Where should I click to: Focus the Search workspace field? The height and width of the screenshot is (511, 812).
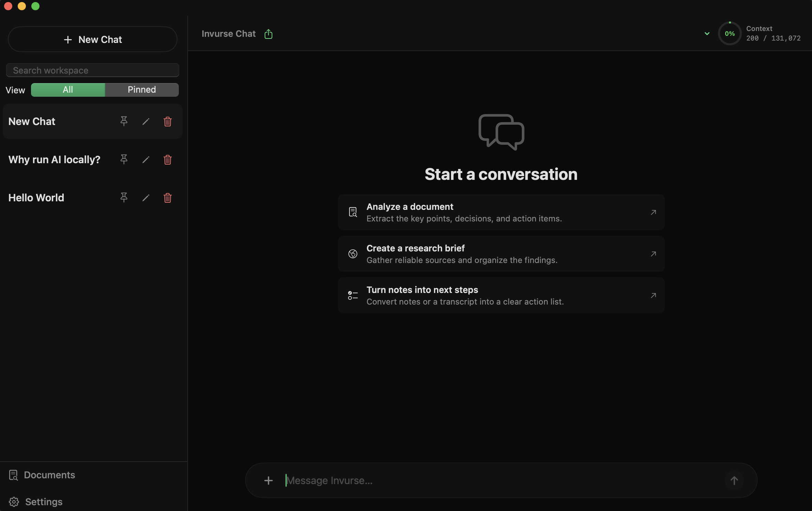pos(93,70)
